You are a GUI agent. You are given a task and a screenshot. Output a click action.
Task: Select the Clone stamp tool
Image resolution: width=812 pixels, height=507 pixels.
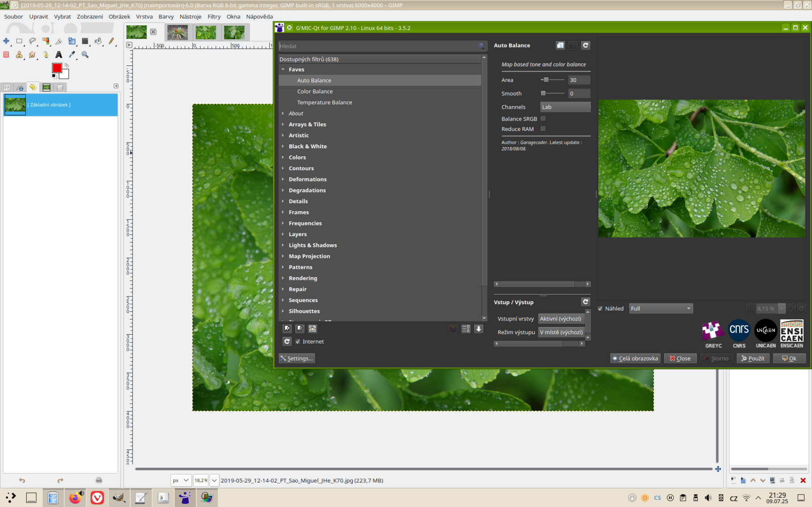click(19, 55)
